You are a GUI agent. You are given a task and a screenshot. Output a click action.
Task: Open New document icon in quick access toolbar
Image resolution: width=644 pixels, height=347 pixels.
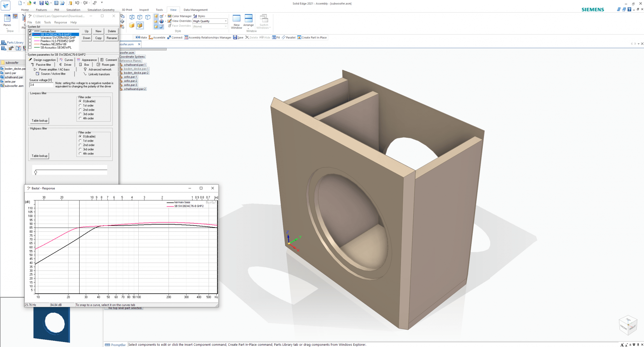click(20, 3)
